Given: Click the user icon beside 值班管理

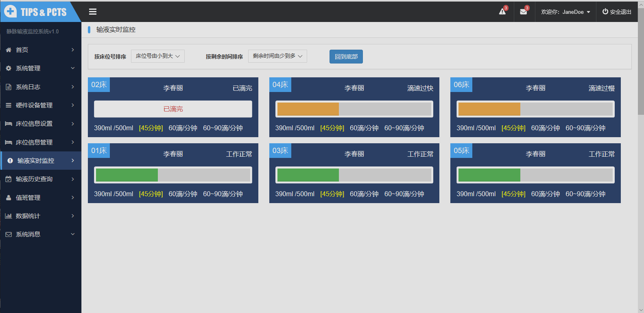Looking at the screenshot, I should coord(9,197).
